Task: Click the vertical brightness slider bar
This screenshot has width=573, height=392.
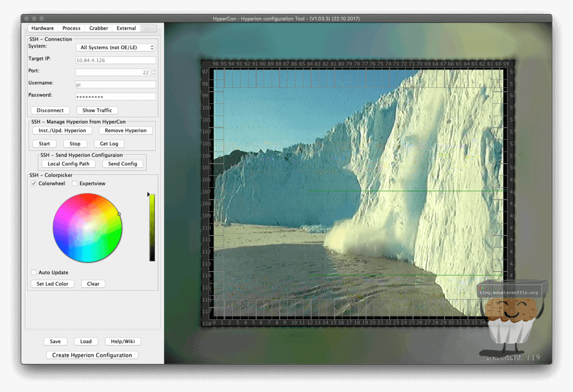Action: pyautogui.click(x=152, y=228)
